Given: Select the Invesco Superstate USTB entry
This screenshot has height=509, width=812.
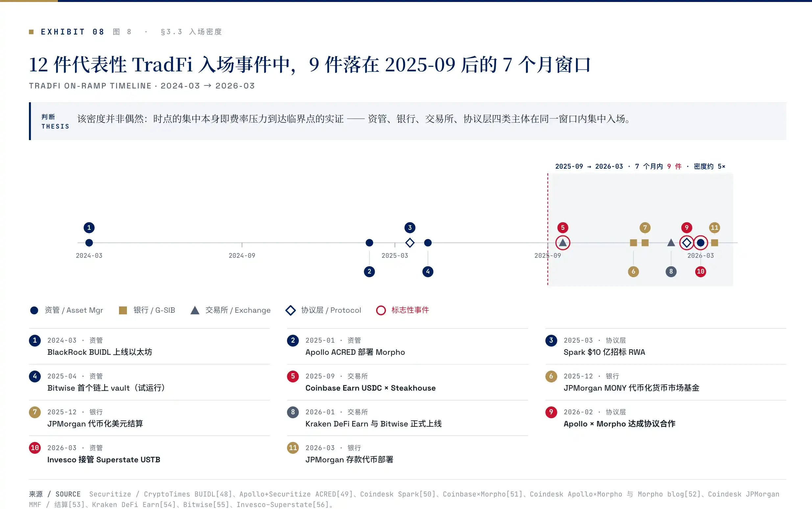Looking at the screenshot, I should (149, 454).
